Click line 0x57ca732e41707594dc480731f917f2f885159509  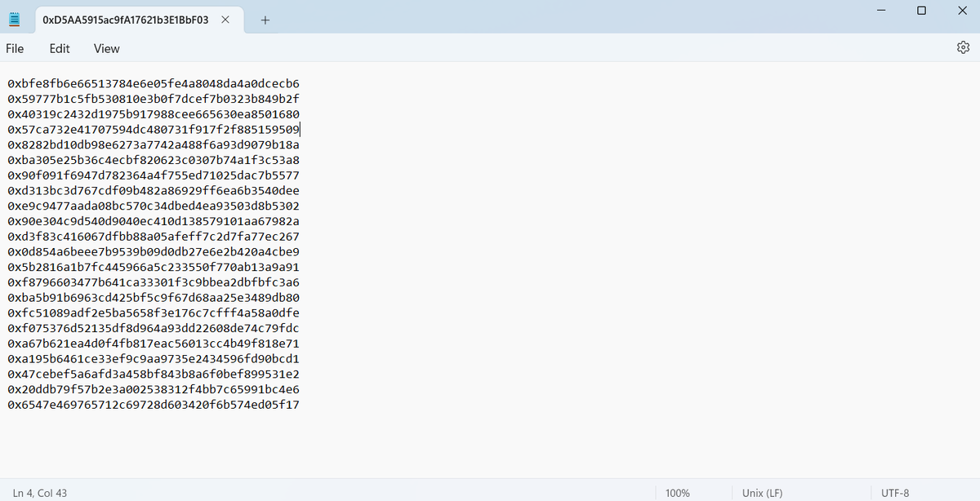coord(154,129)
